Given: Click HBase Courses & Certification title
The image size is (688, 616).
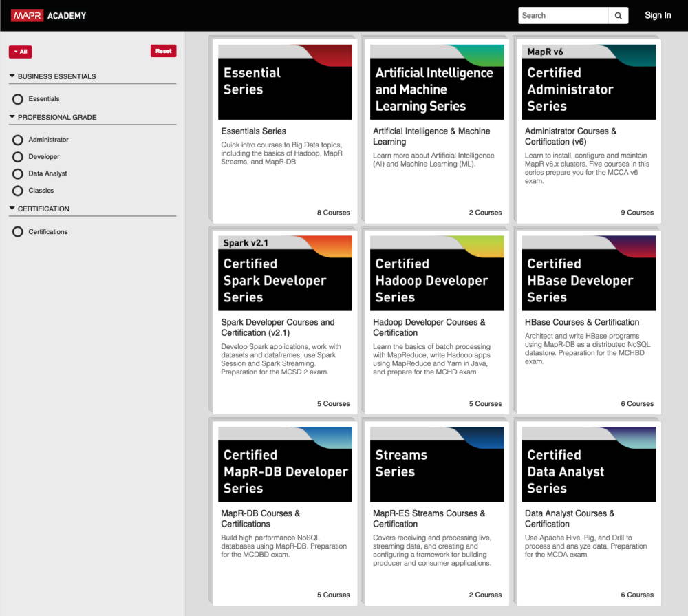Looking at the screenshot, I should tap(582, 322).
